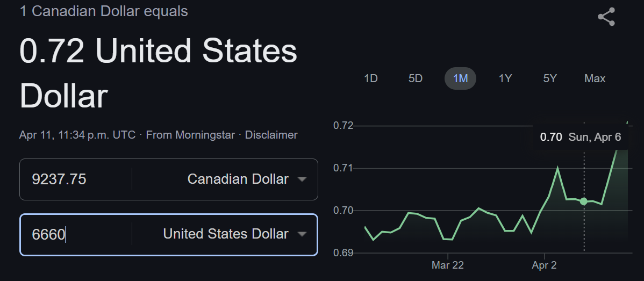Click the 0.70 Sun, Apr 6 tooltip
The image size is (644, 281).
(581, 137)
